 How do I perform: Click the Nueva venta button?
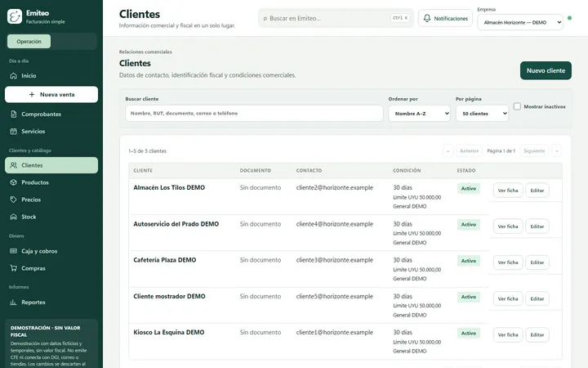point(51,95)
